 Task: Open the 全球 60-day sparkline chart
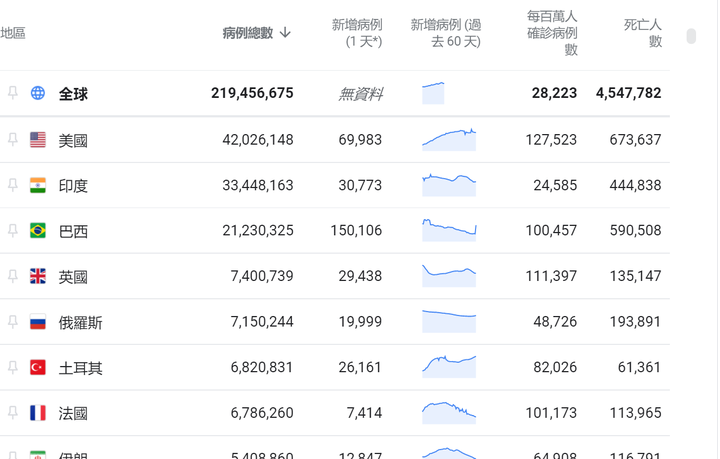click(x=433, y=93)
